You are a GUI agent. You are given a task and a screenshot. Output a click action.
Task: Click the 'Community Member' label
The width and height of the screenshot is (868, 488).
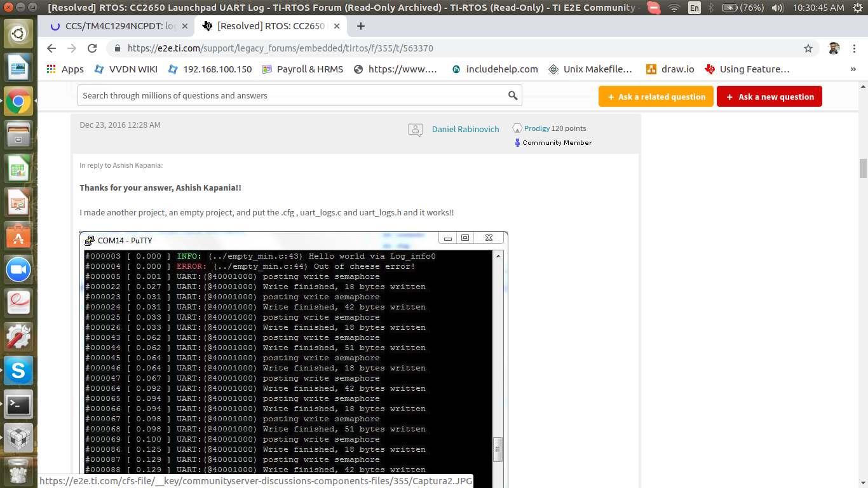[x=557, y=143]
